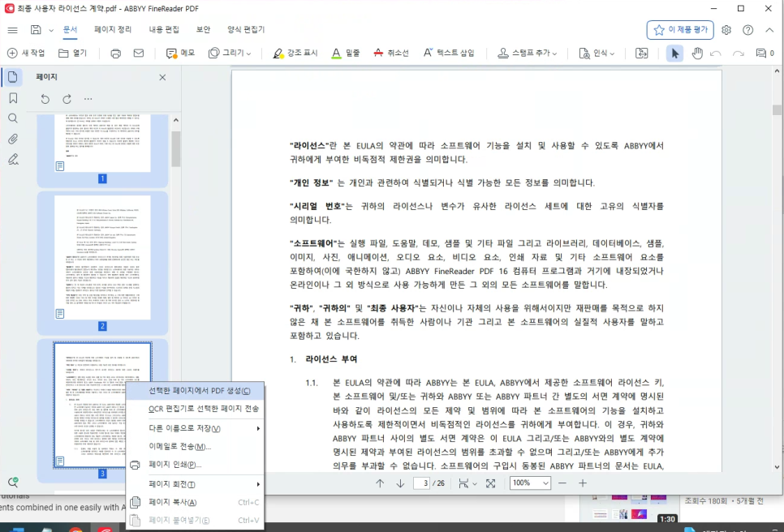Click the 이 제품 평가 button
784x532 pixels.
[680, 30]
